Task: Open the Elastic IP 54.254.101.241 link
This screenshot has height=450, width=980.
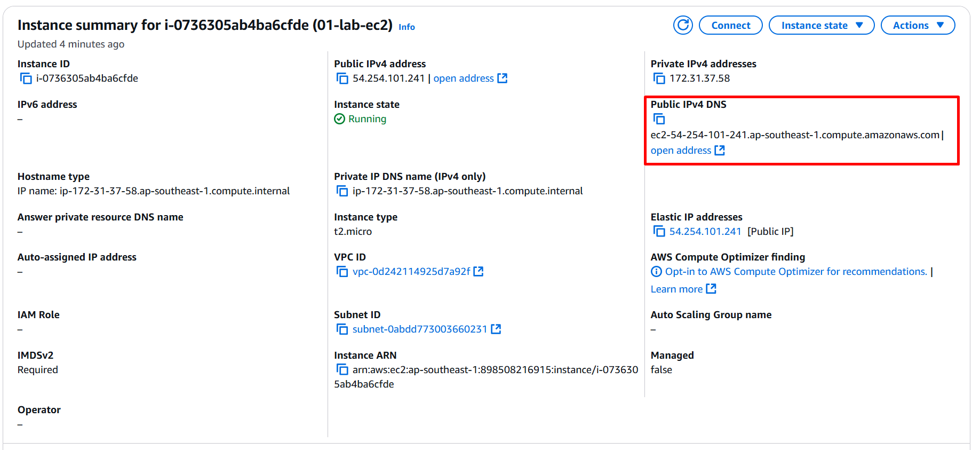Action: pos(705,232)
